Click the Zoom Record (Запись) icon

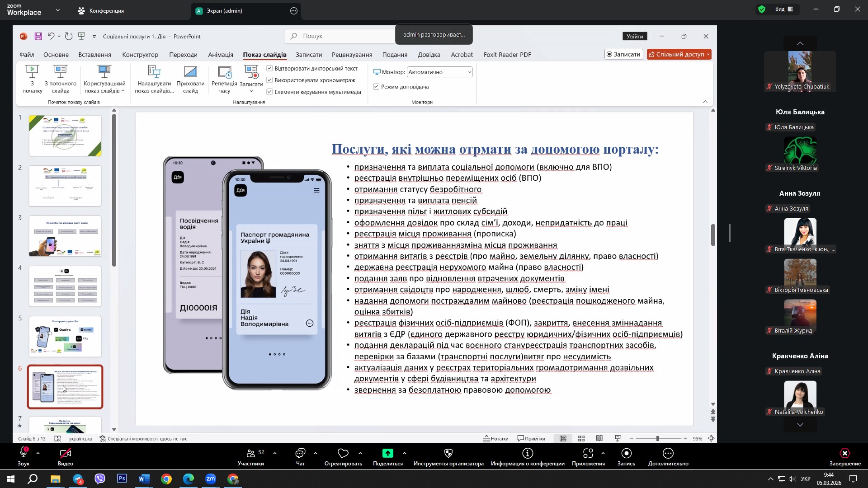[626, 454]
